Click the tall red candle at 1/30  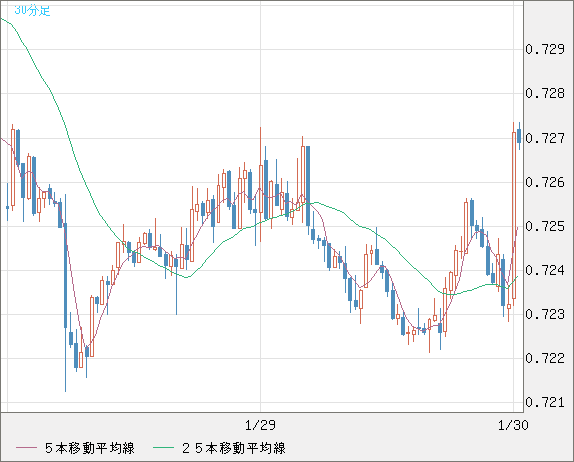(x=514, y=215)
